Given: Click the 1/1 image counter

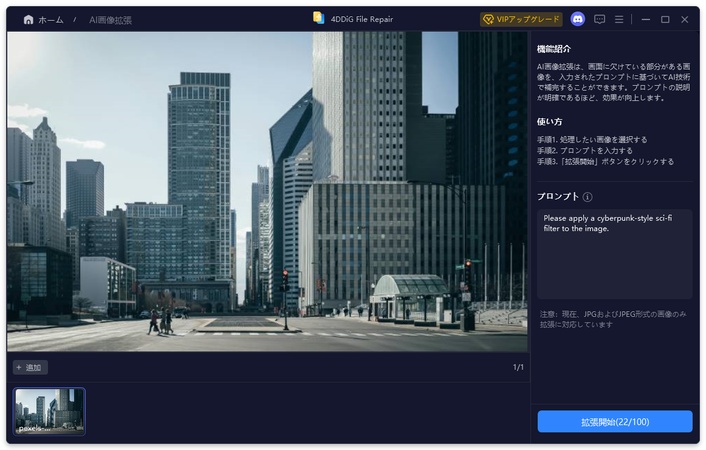Looking at the screenshot, I should [x=518, y=368].
